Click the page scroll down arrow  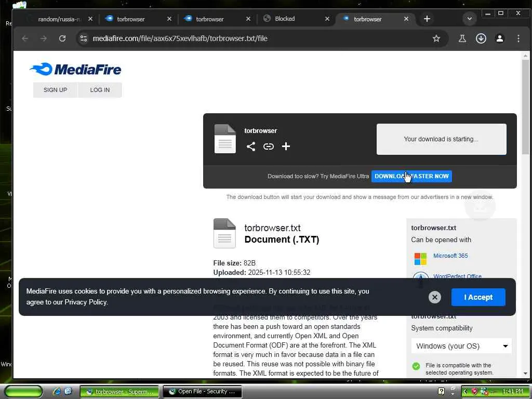(x=525, y=373)
